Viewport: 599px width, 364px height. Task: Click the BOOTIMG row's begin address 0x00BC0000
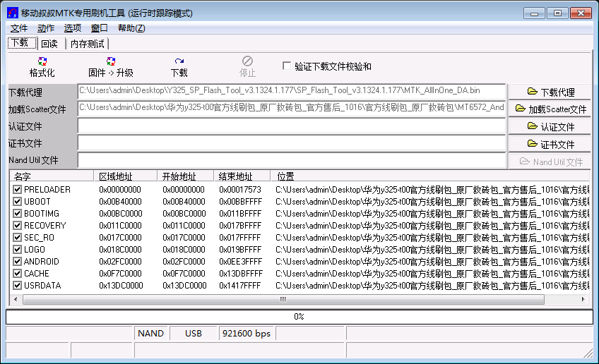[184, 214]
